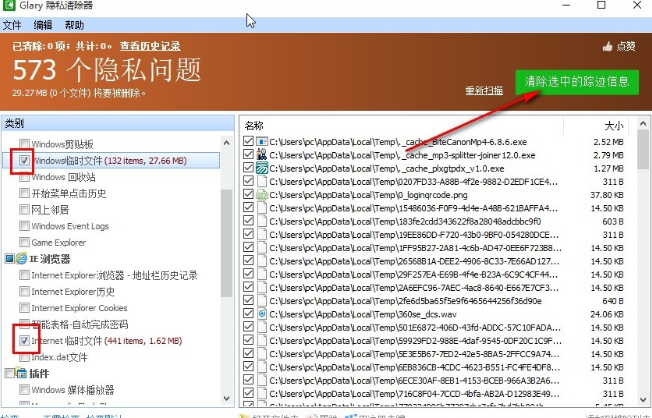Click the 重新扫描 link
652x418 pixels.
(485, 91)
